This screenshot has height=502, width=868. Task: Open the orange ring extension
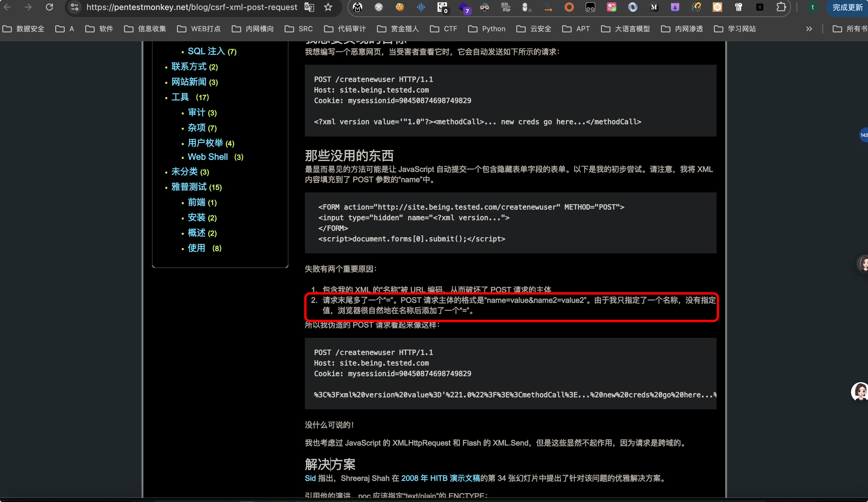[x=569, y=7]
